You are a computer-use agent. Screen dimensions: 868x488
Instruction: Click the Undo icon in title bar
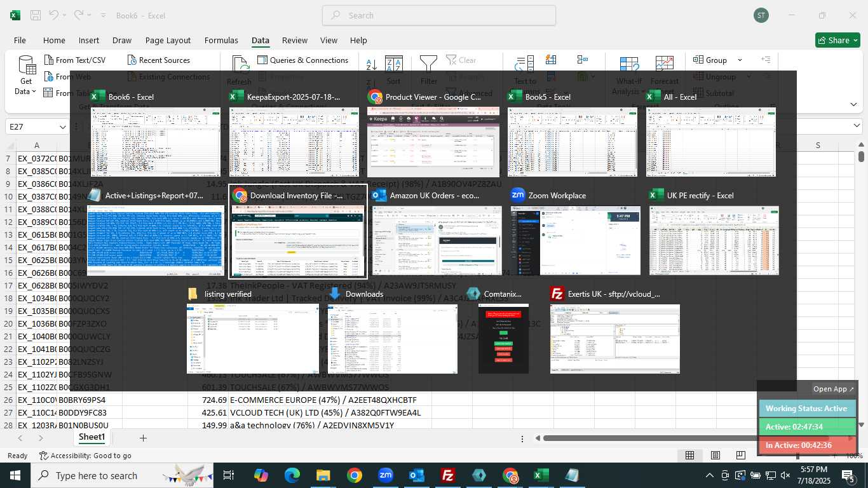pyautogui.click(x=55, y=15)
